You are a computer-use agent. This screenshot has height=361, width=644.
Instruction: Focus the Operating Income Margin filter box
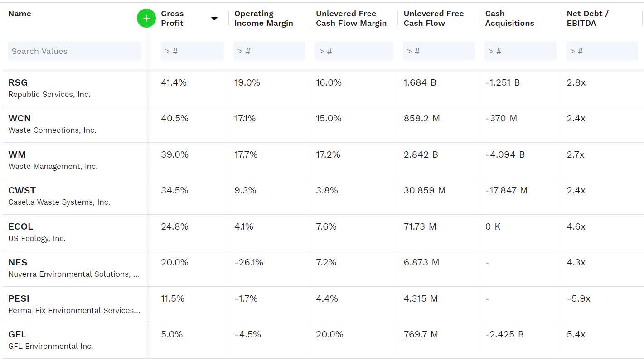click(269, 51)
